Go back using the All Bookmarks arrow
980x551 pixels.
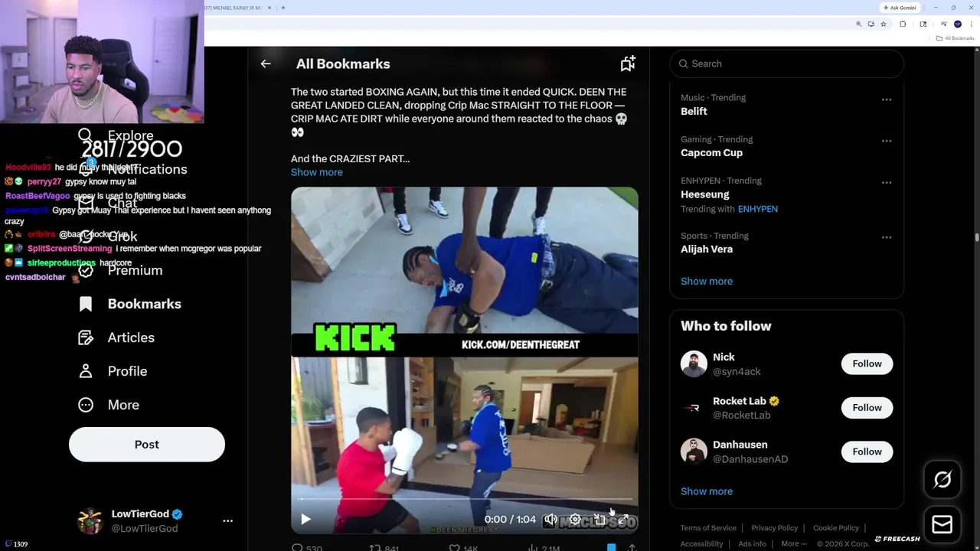coord(266,64)
